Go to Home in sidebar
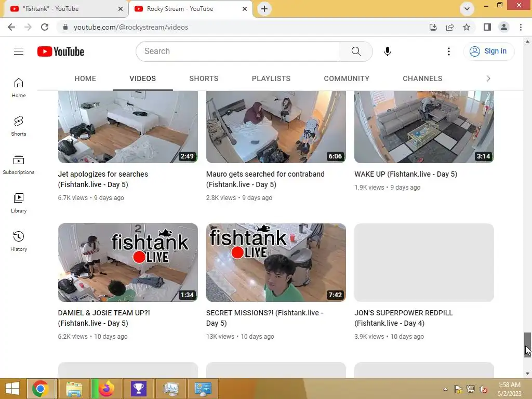The width and height of the screenshot is (532, 399). (x=19, y=88)
